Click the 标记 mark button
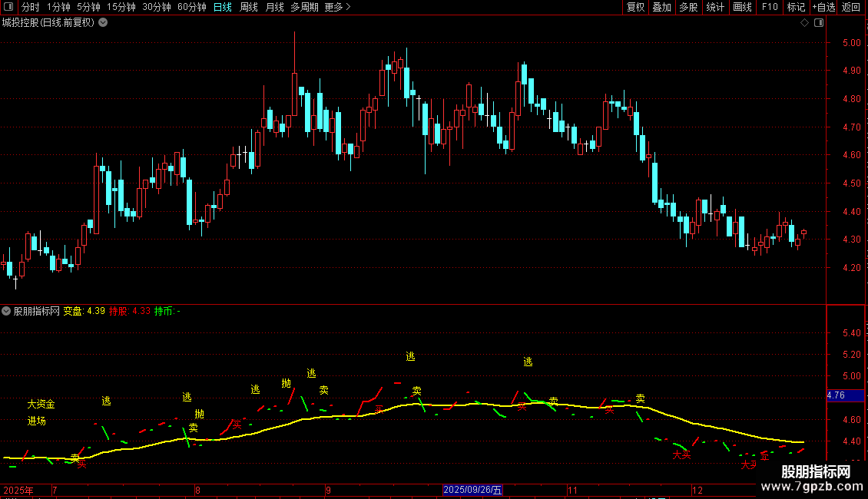 [796, 7]
